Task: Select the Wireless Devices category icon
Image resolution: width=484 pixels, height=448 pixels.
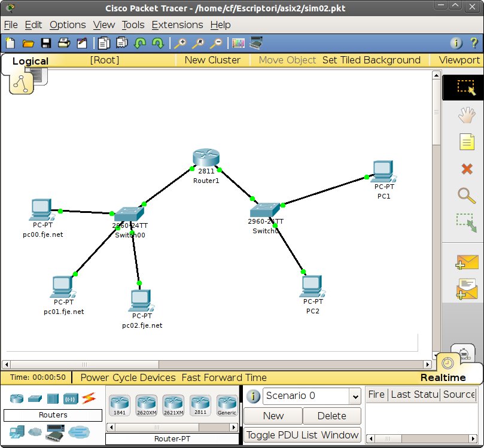Action: tap(71, 398)
